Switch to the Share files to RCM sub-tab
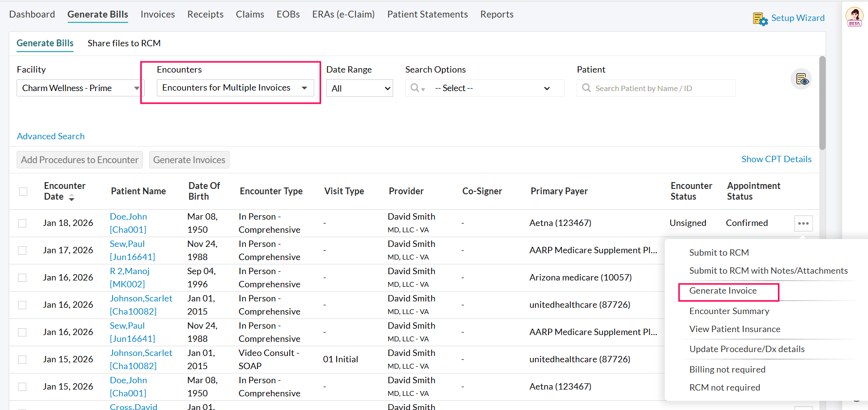Screen dimensions: 868x410 click(x=124, y=43)
